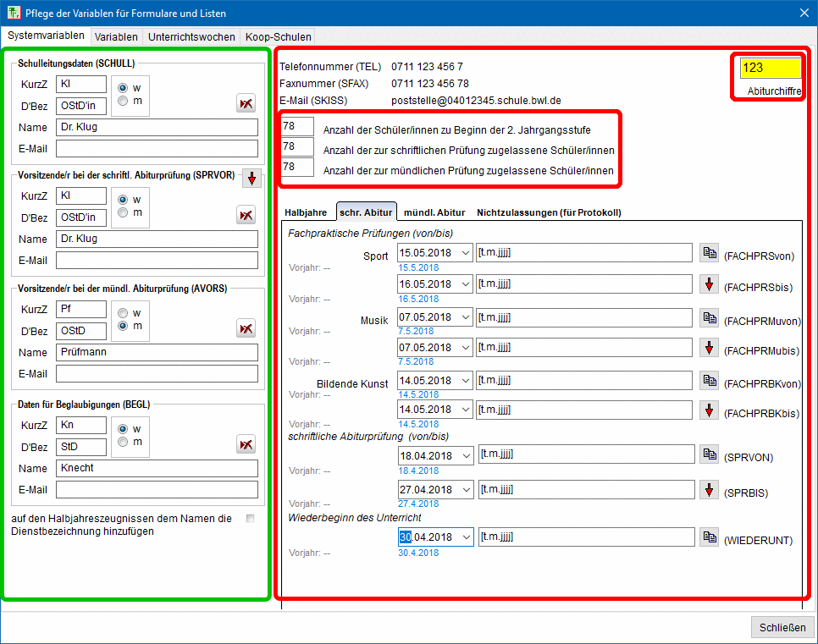
Task: Click the clear icon in the Schulleitungsdaten section
Action: (x=246, y=103)
